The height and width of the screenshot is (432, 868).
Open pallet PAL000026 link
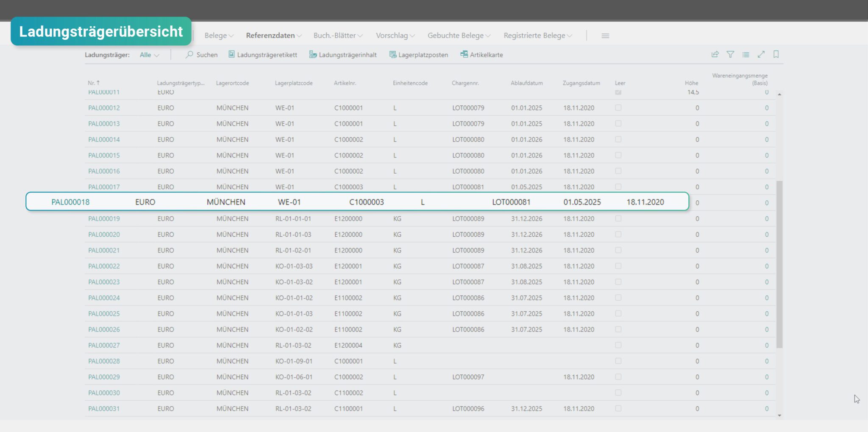(x=104, y=330)
